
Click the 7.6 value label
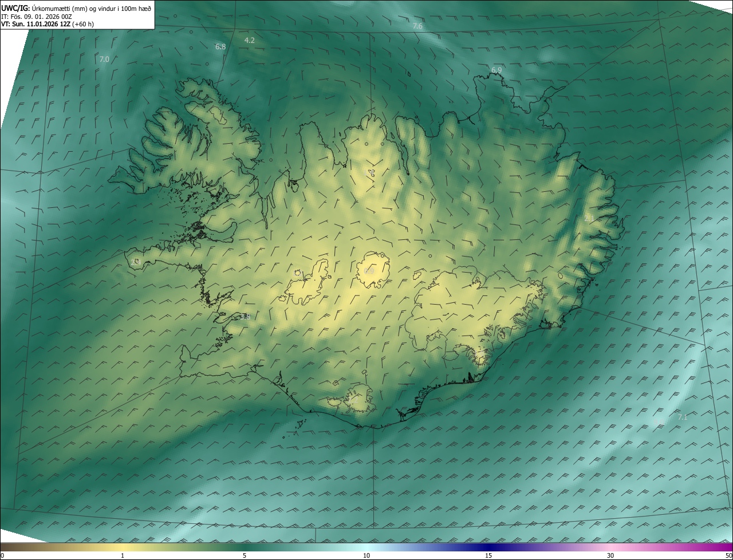pos(417,26)
